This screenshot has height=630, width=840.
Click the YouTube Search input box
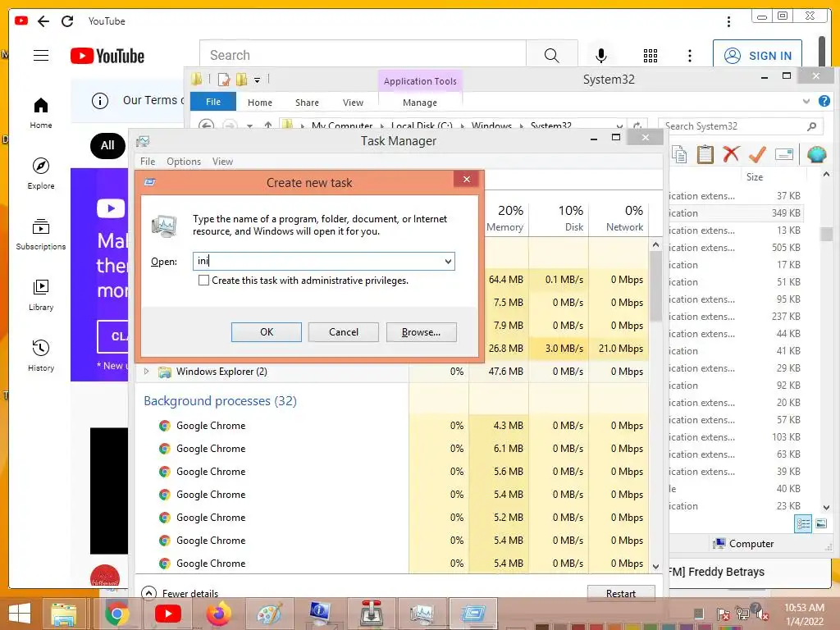pos(363,55)
